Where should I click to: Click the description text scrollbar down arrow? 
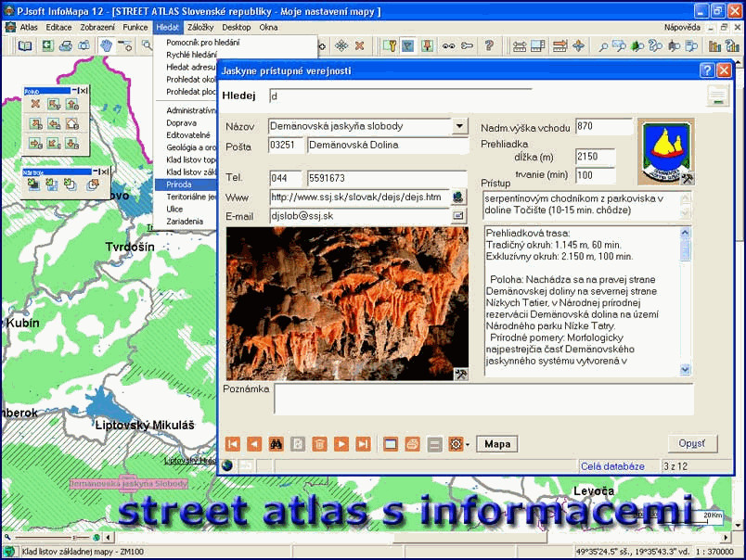685,369
